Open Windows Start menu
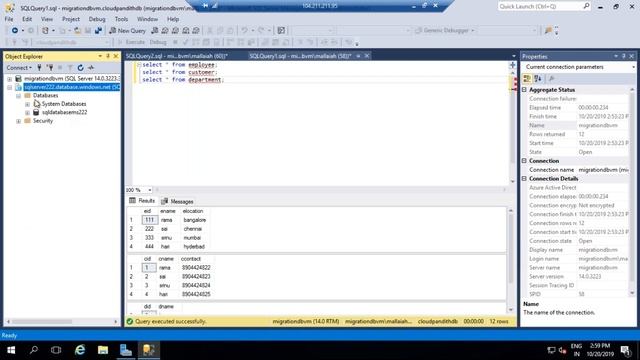This screenshot has width=640, height=360. (11, 350)
